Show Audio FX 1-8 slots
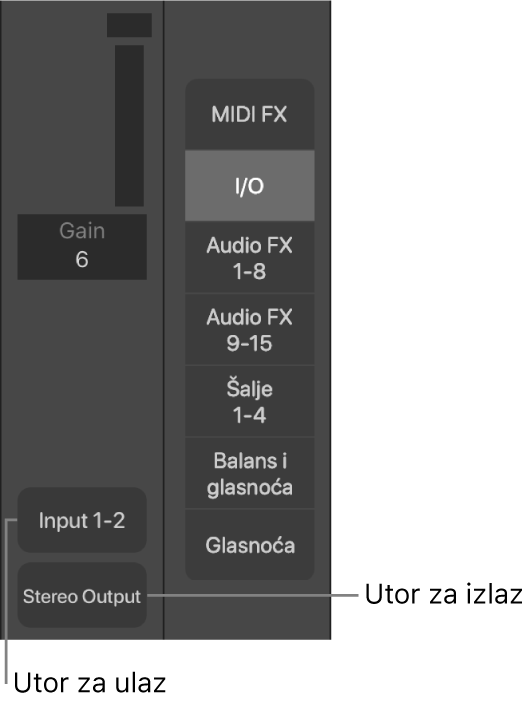The width and height of the screenshot is (529, 705). click(x=249, y=258)
